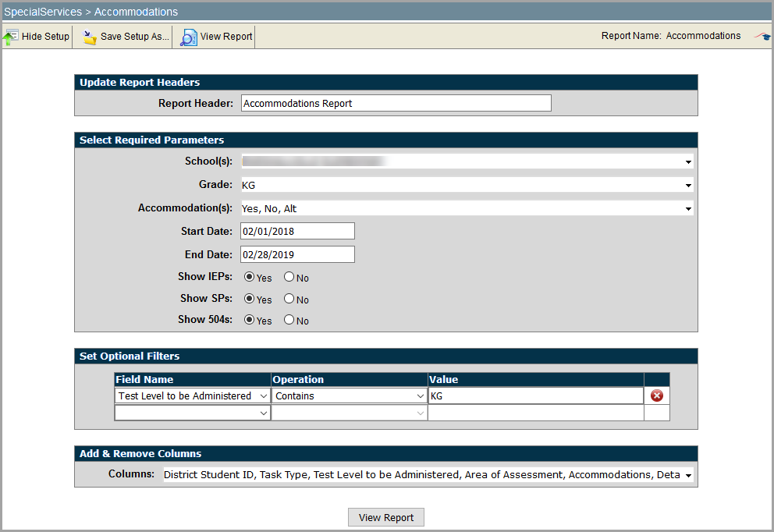Open the Grade dropdown showing KG
The width and height of the screenshot is (774, 532).
tap(467, 185)
